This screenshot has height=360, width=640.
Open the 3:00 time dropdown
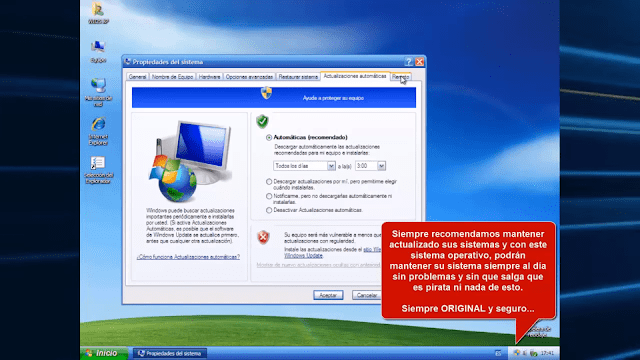(x=370, y=166)
